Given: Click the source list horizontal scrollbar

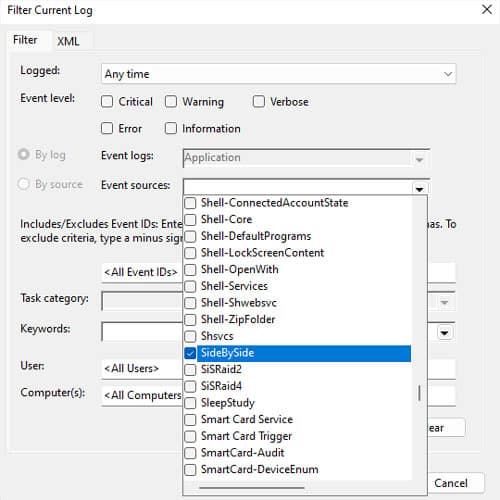Looking at the screenshot, I should point(252,488).
